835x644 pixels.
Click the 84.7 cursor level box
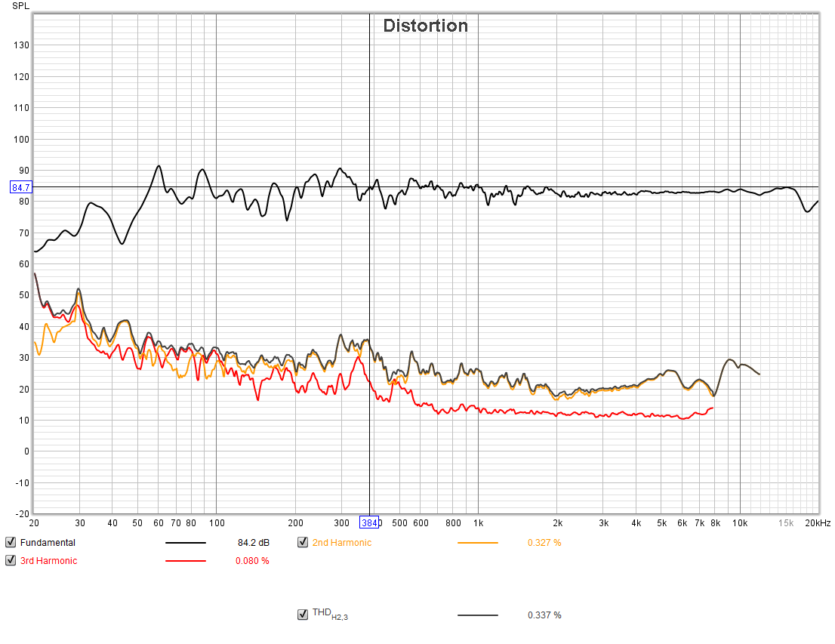(21, 187)
